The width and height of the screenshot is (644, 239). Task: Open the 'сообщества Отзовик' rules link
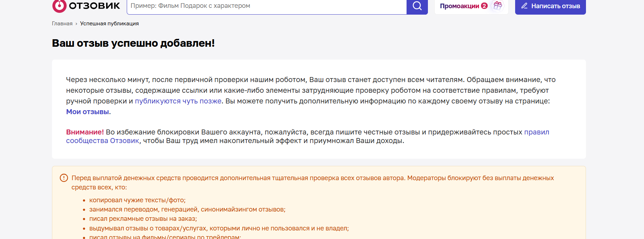(x=103, y=141)
